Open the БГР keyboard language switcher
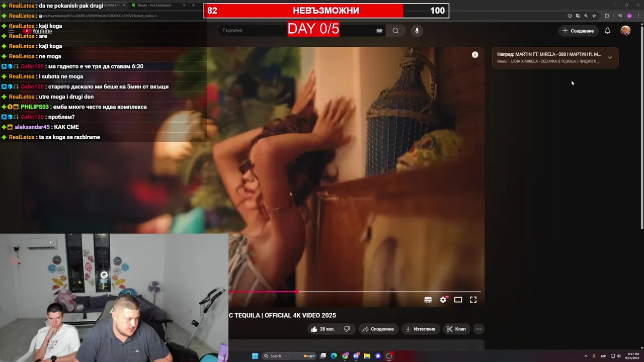The height and width of the screenshot is (362, 644). point(603,356)
